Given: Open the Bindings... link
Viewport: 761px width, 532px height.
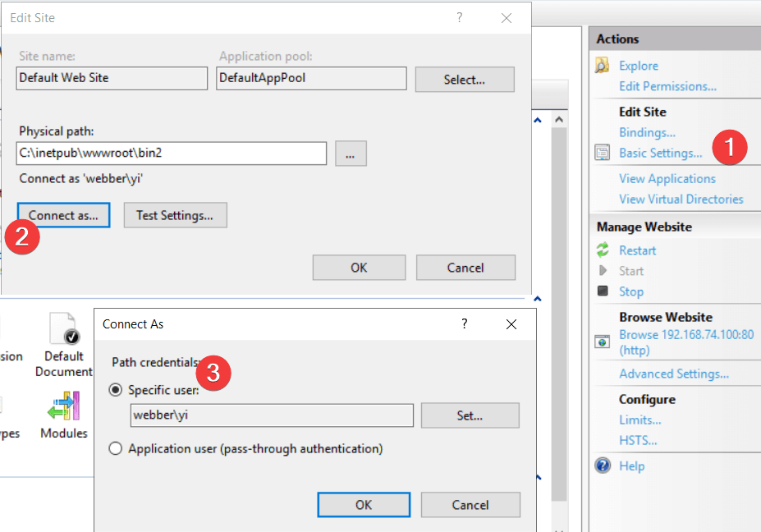Looking at the screenshot, I should pyautogui.click(x=647, y=132).
